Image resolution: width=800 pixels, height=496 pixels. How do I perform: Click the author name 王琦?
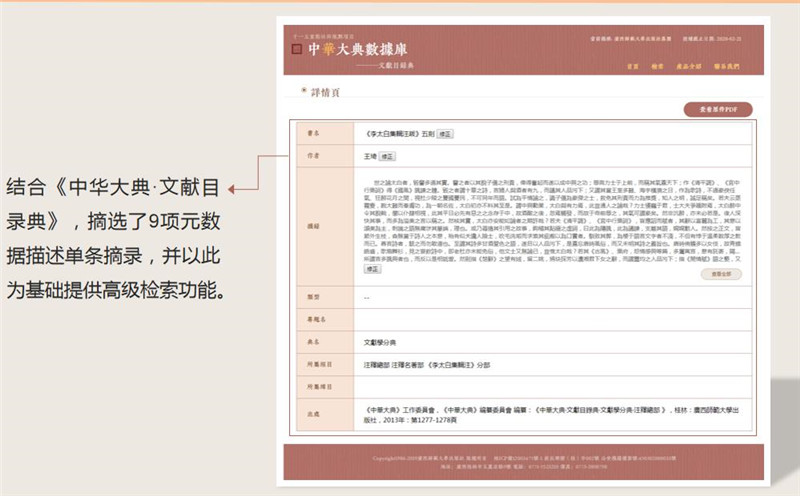(x=370, y=157)
